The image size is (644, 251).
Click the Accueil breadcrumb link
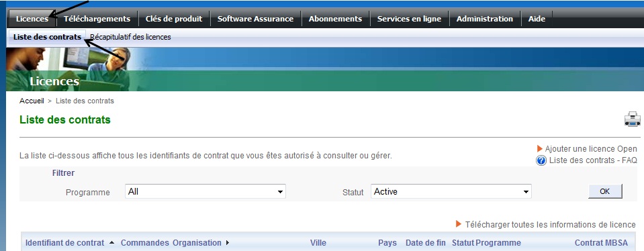tap(32, 101)
